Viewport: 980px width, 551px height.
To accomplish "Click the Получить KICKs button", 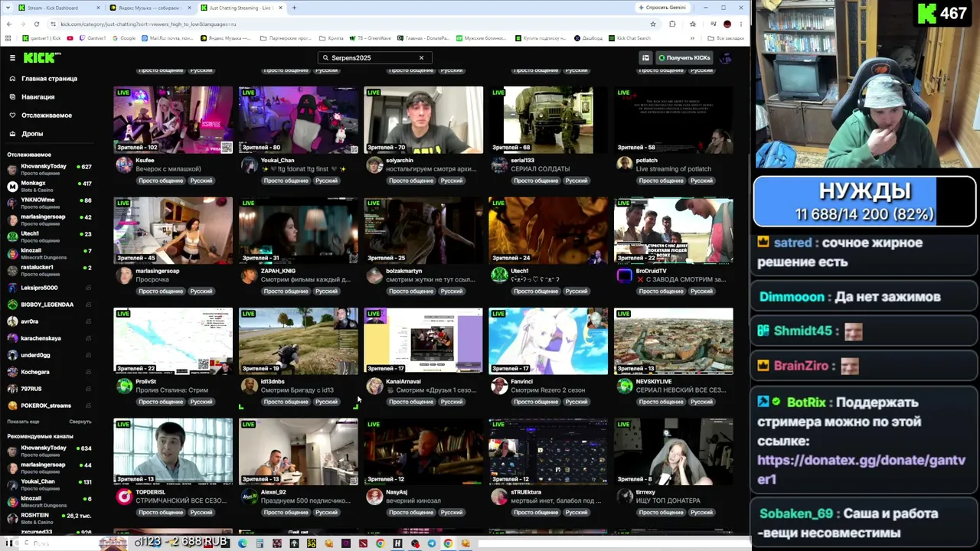I will pyautogui.click(x=684, y=57).
